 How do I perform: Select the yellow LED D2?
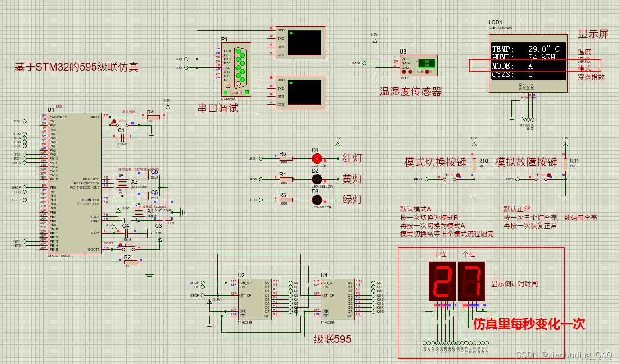click(317, 179)
